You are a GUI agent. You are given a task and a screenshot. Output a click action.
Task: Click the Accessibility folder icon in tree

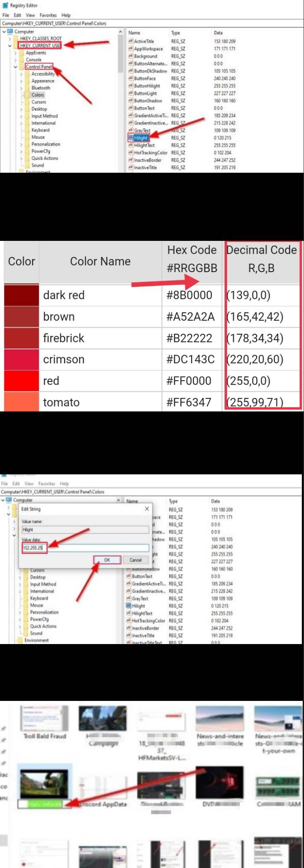coord(27,74)
